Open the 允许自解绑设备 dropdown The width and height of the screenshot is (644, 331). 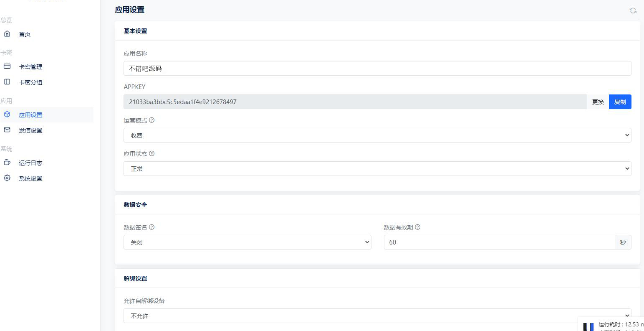[x=377, y=316]
